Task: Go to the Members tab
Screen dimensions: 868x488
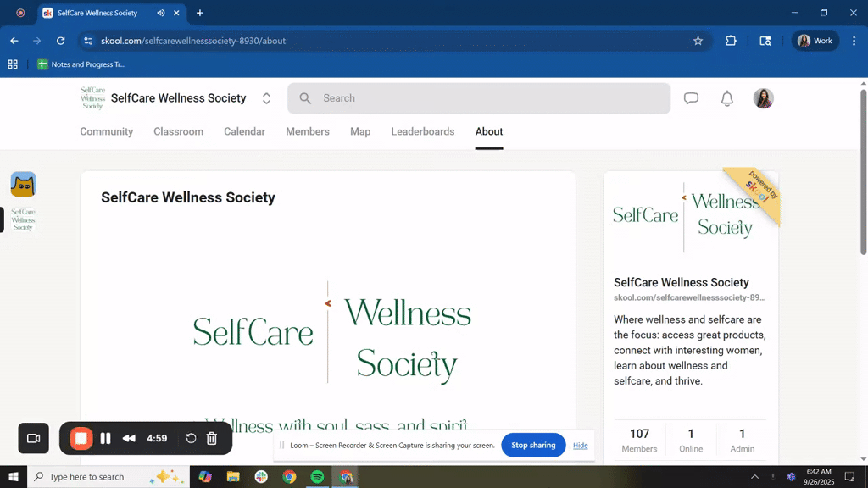Action: point(308,131)
